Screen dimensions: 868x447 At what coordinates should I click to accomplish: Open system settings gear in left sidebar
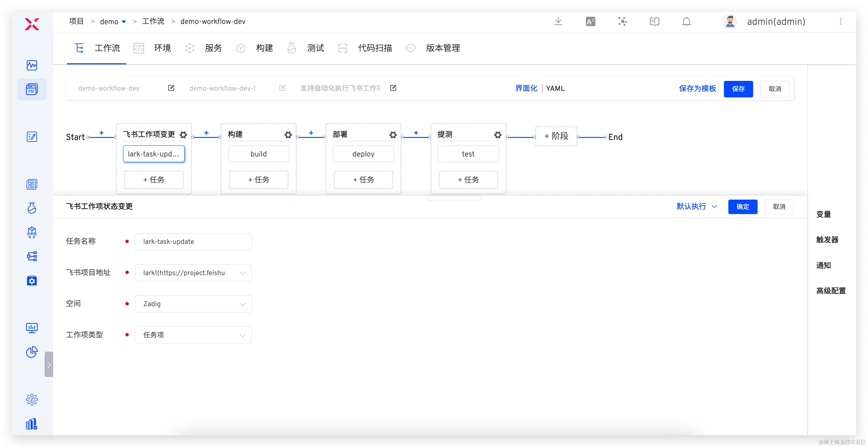[32, 399]
